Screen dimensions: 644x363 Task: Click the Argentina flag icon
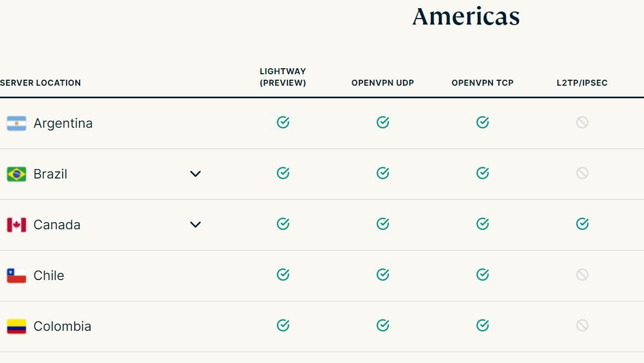coord(16,123)
